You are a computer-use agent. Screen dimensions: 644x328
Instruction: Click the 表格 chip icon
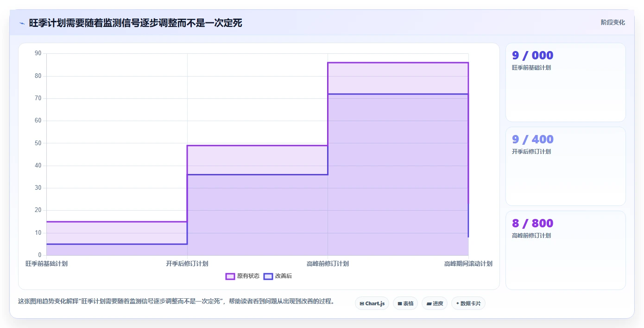click(x=399, y=304)
